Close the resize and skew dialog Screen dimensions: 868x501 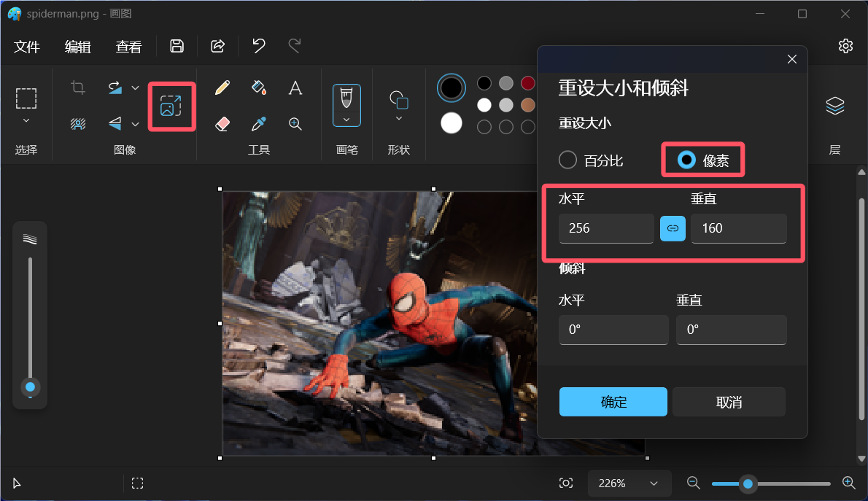coord(792,59)
